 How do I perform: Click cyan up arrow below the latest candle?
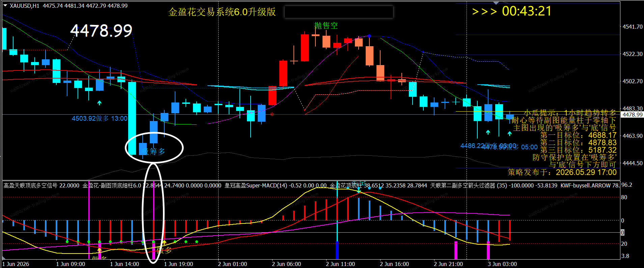(x=509, y=133)
